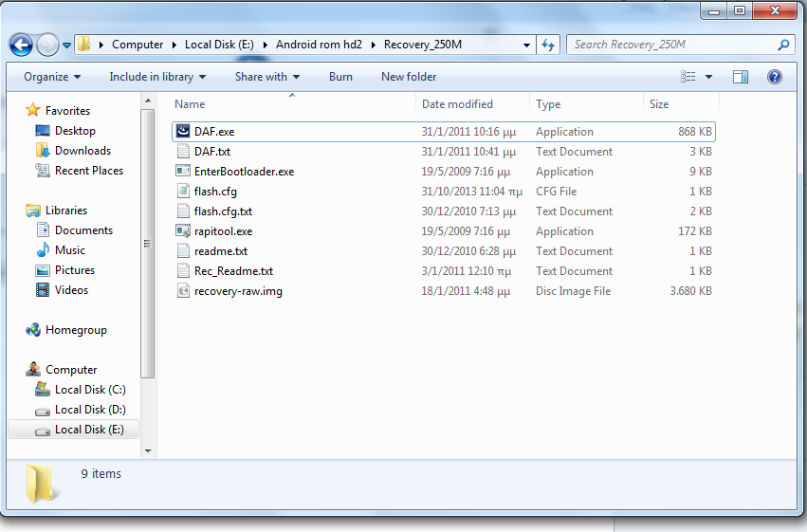
Task: Open Local Disk (C:) in navigation pane
Action: tap(89, 390)
